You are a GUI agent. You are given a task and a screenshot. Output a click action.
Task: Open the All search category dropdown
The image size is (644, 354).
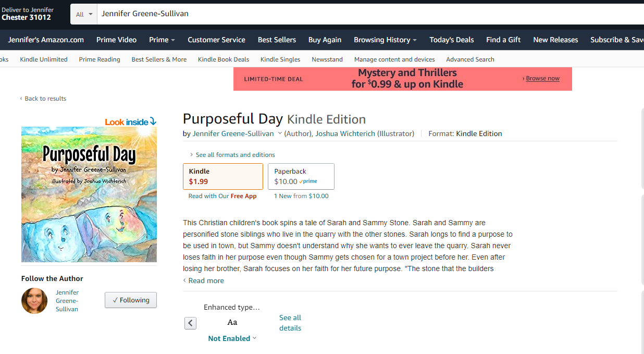84,14
